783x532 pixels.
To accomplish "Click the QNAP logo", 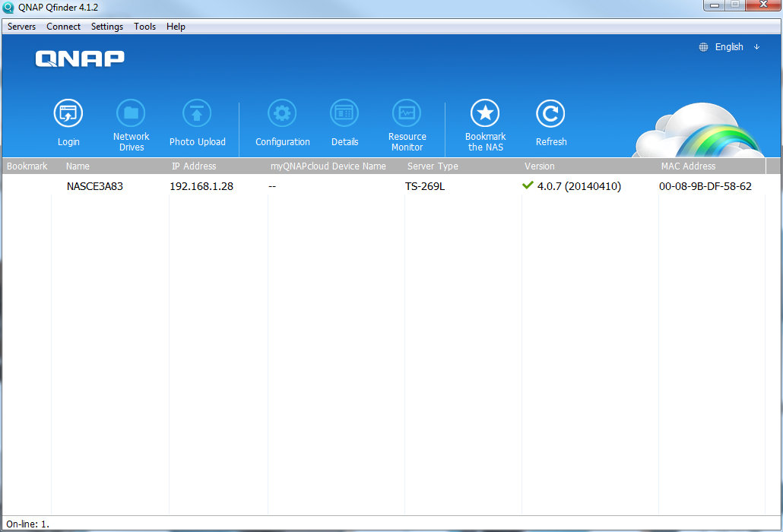I will pos(80,59).
